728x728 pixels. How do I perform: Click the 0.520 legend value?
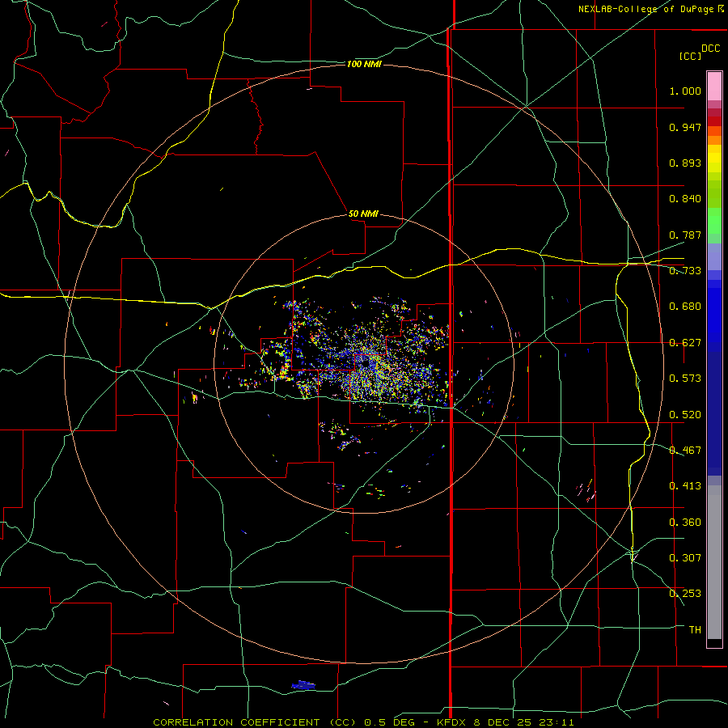685,415
